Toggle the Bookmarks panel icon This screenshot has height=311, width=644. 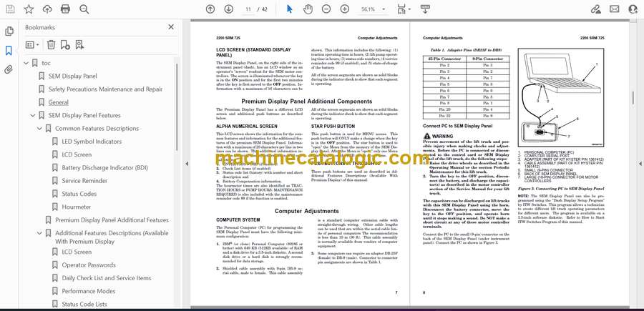(9, 51)
